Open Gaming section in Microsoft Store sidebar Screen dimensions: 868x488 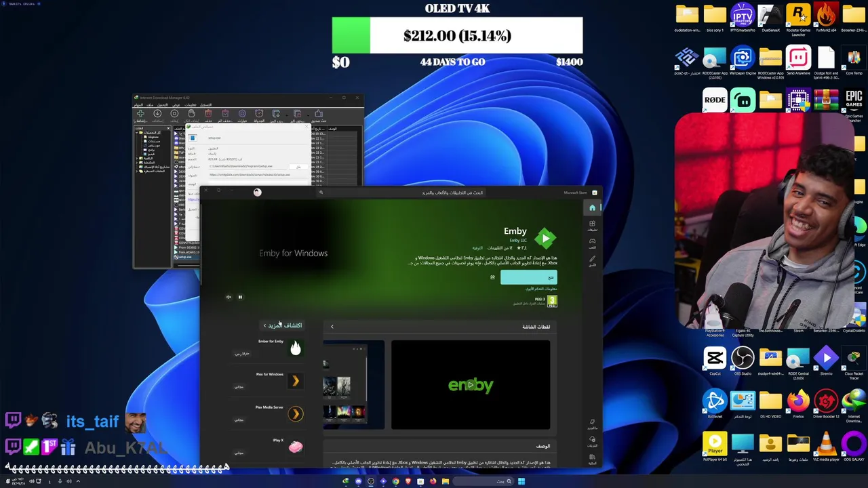pyautogui.click(x=592, y=243)
